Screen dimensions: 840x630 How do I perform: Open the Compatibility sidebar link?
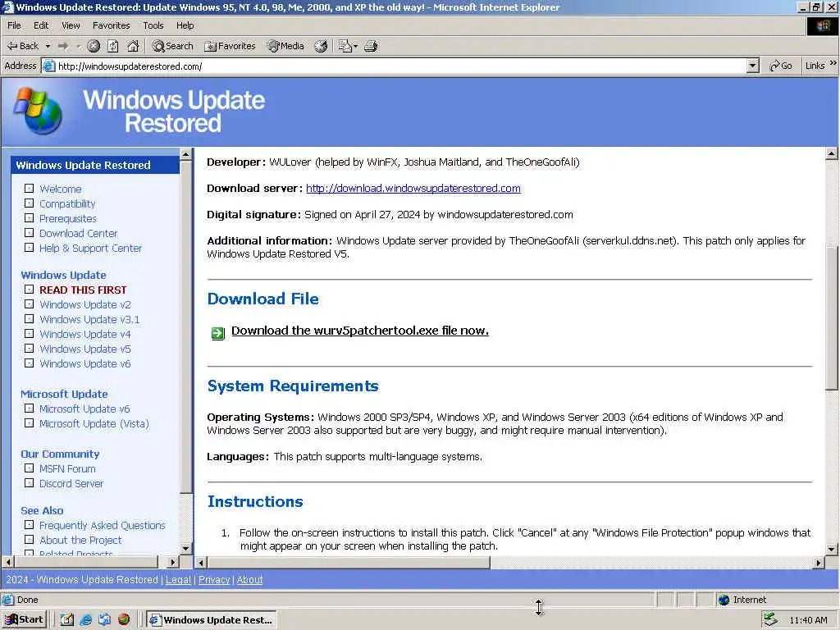pos(67,203)
